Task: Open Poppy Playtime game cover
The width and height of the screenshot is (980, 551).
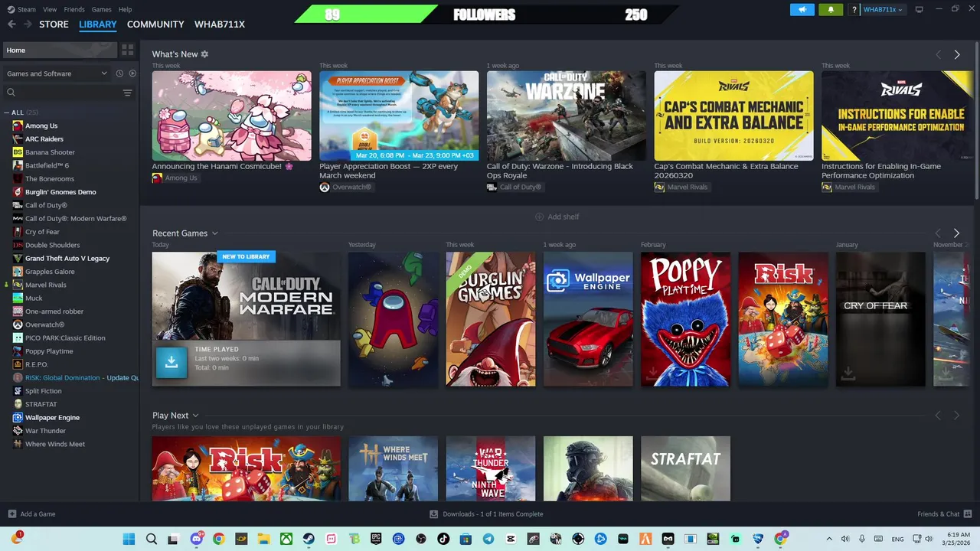Action: point(685,319)
